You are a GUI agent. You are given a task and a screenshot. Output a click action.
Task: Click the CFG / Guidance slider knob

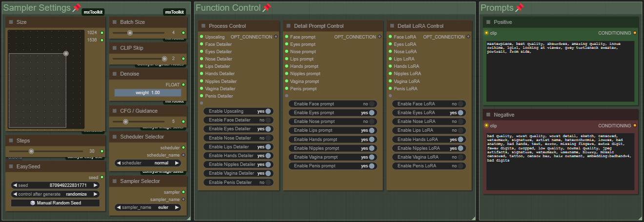pyautogui.click(x=125, y=121)
